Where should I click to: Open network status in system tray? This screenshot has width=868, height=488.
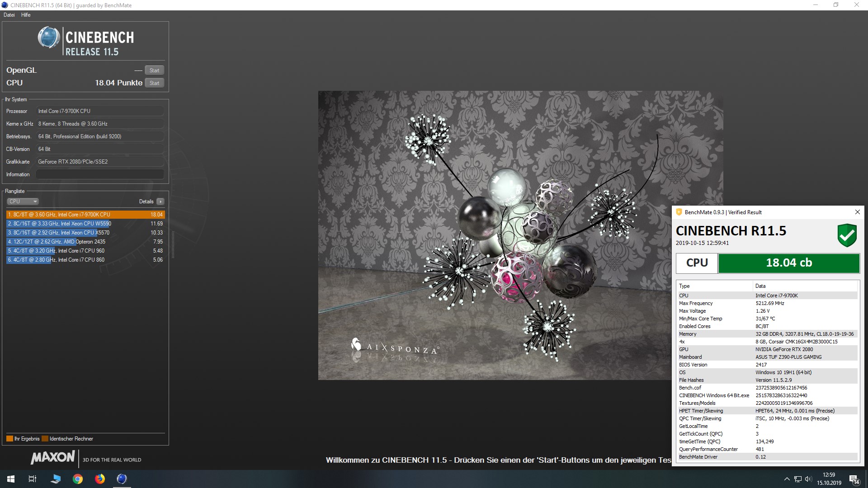point(798,479)
